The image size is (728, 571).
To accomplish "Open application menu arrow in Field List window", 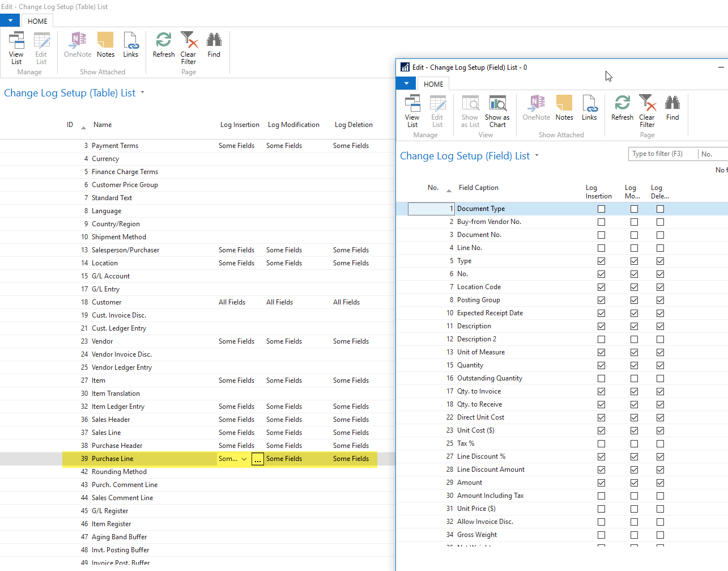I will point(406,84).
